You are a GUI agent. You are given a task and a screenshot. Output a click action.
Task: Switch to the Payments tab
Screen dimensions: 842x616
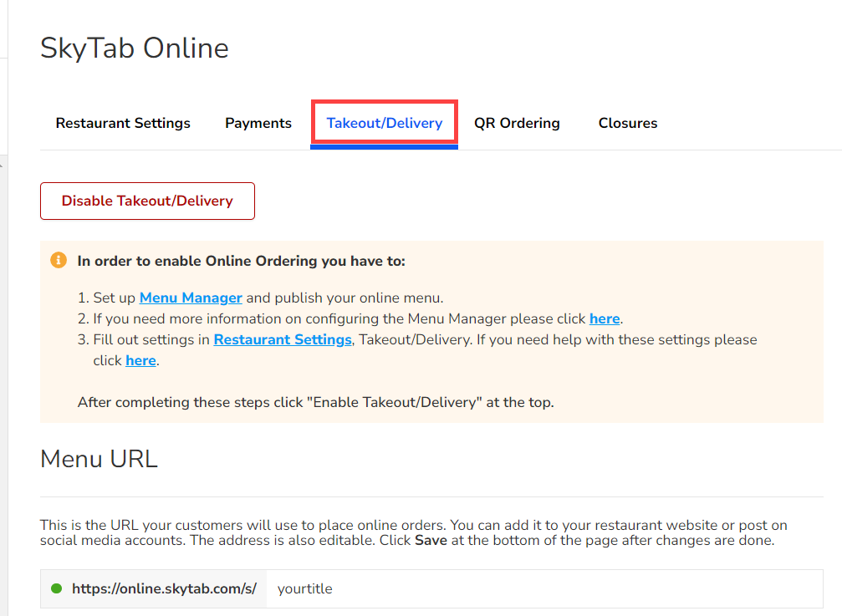click(258, 123)
